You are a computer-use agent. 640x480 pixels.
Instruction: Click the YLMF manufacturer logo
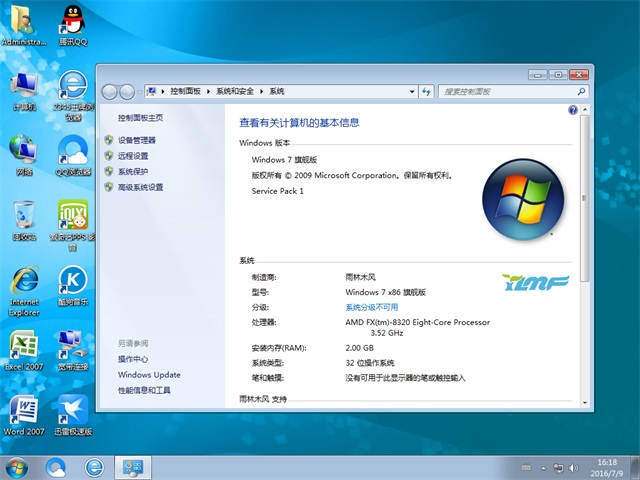point(535,282)
